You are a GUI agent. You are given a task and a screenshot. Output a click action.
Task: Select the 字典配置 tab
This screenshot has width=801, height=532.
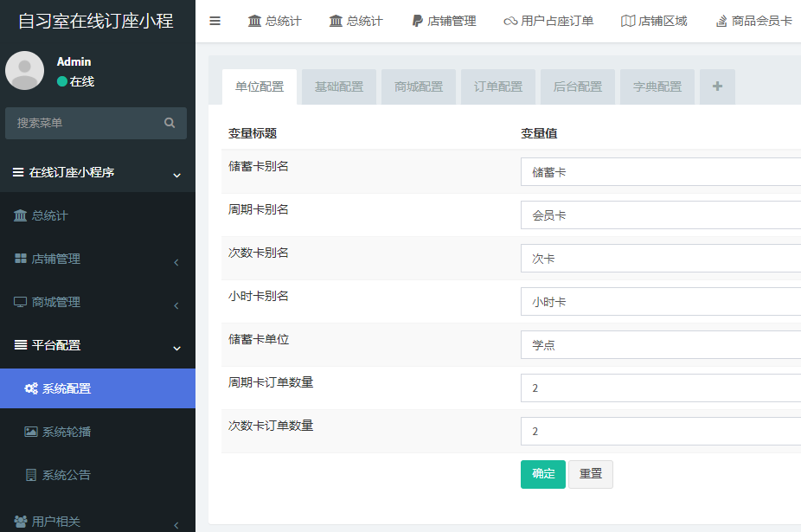657,87
